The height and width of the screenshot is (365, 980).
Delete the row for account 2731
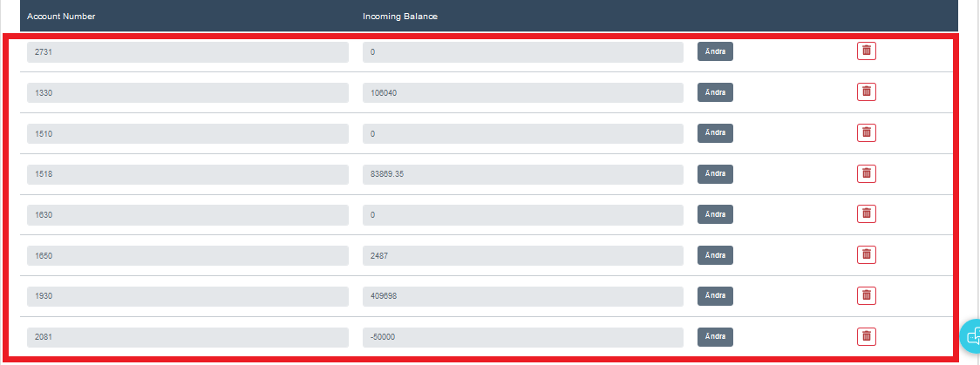tap(866, 51)
